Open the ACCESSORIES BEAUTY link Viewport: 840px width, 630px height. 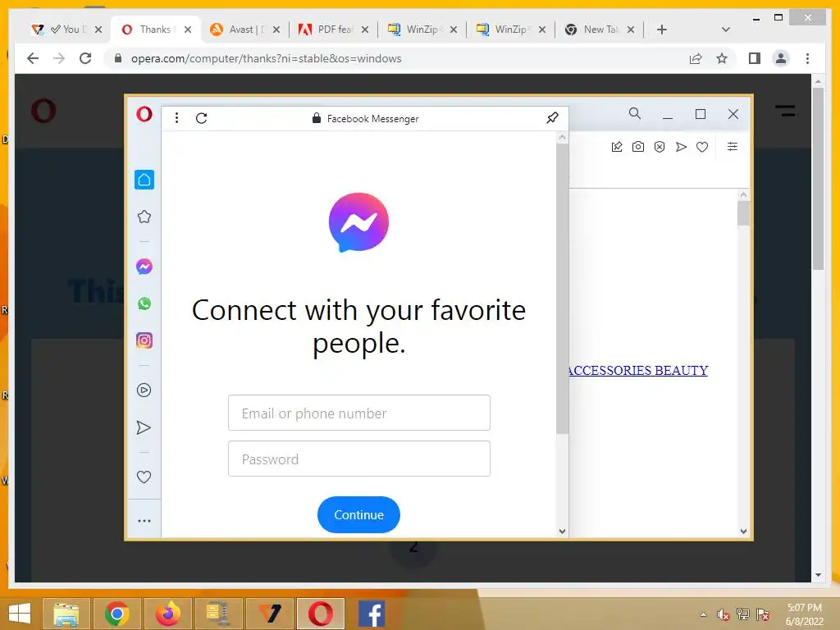(637, 370)
